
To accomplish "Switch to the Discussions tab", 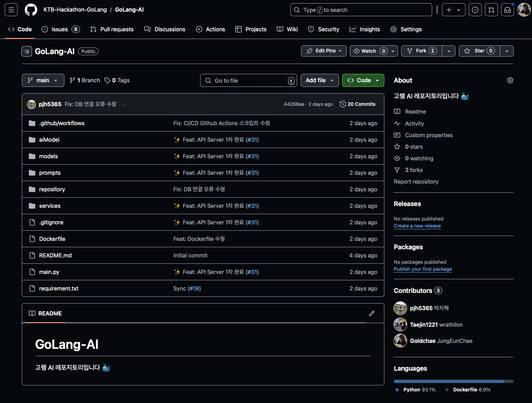I will click(165, 29).
